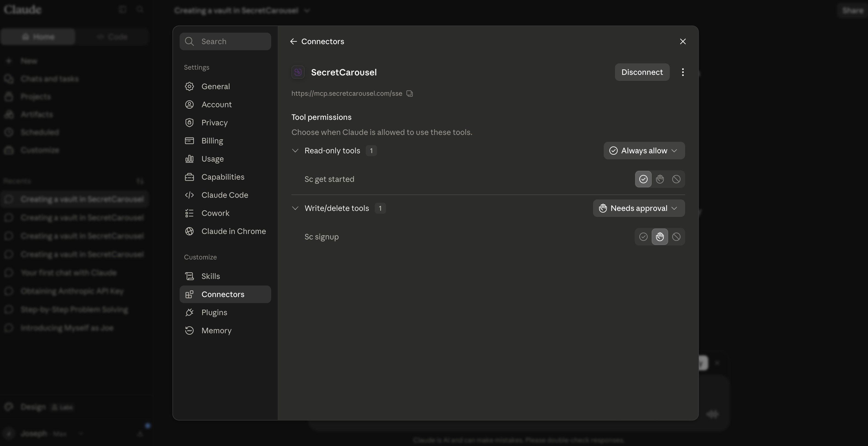
Task: Close the settings dialog
Action: click(683, 41)
